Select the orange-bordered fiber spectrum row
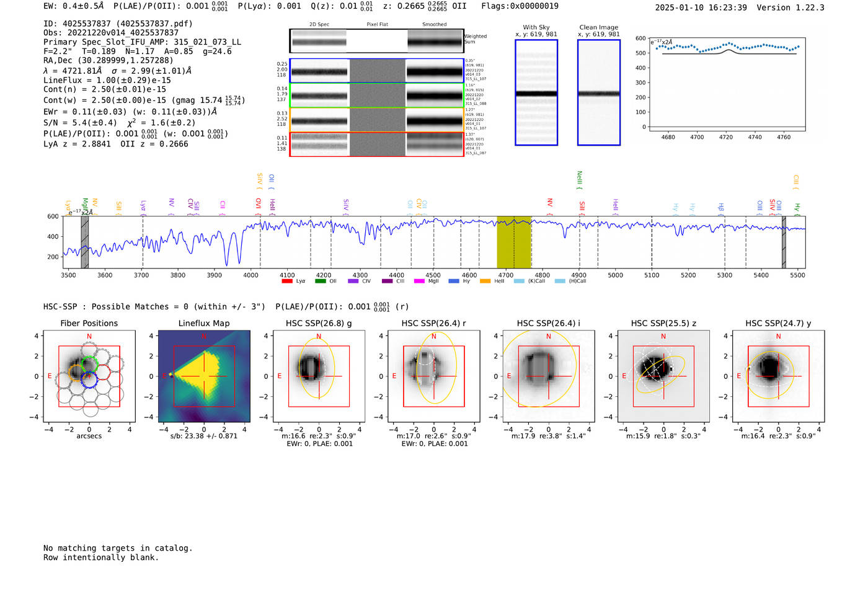This screenshot has height=591, width=868. 377,120
